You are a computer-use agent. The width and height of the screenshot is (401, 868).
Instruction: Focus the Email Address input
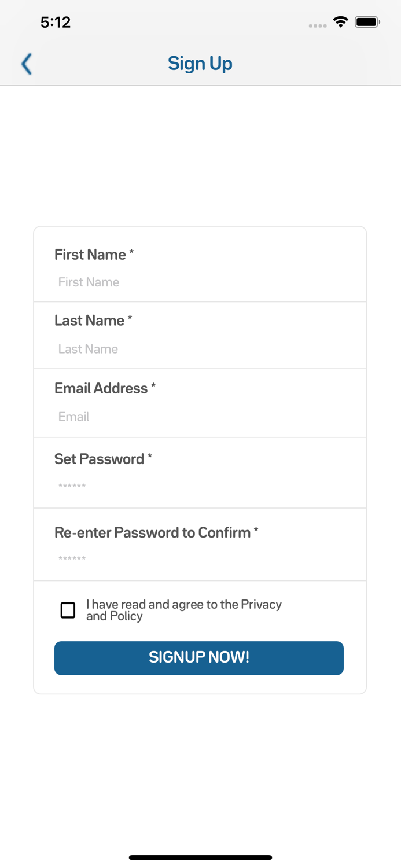(x=200, y=417)
